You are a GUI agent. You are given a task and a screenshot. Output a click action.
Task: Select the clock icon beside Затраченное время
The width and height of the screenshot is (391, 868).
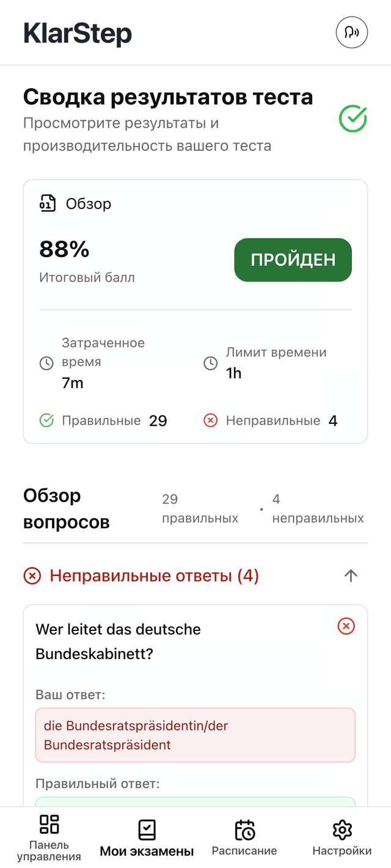47,362
